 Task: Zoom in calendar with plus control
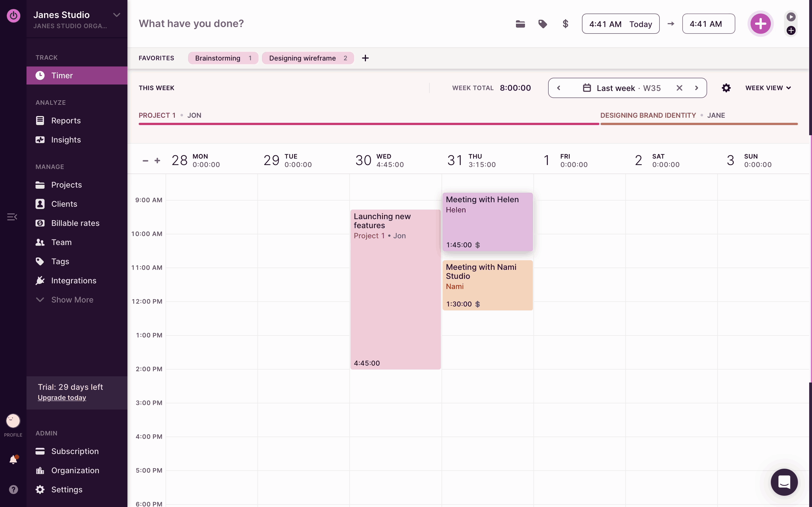(x=157, y=161)
